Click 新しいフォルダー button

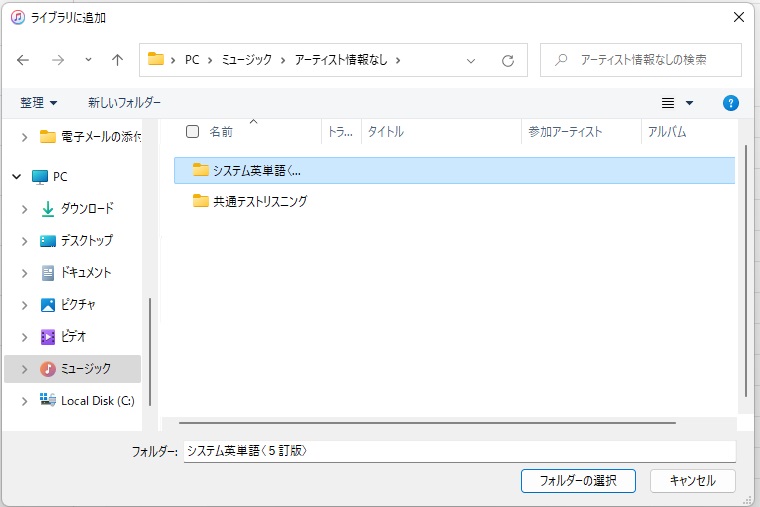coord(124,102)
